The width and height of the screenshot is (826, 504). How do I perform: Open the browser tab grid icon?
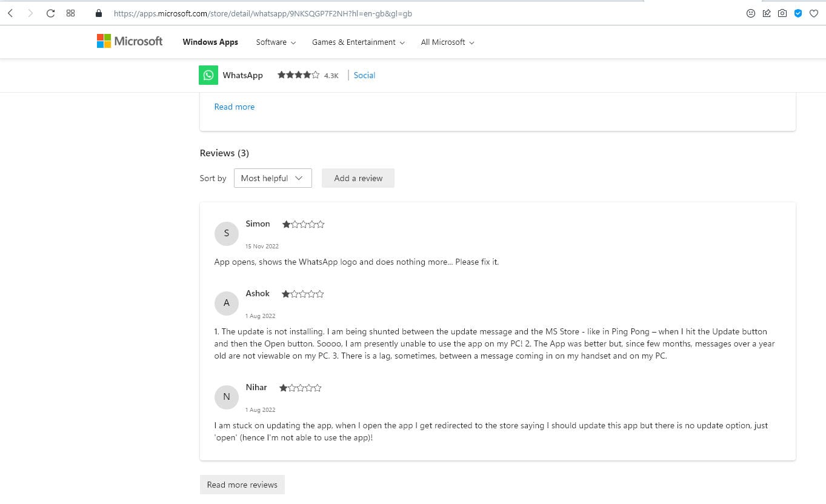point(71,13)
